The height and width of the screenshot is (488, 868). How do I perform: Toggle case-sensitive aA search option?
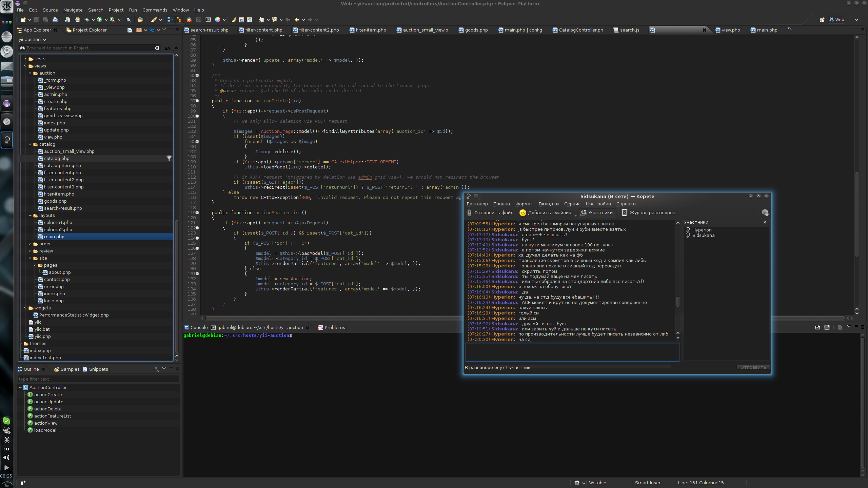click(x=167, y=48)
